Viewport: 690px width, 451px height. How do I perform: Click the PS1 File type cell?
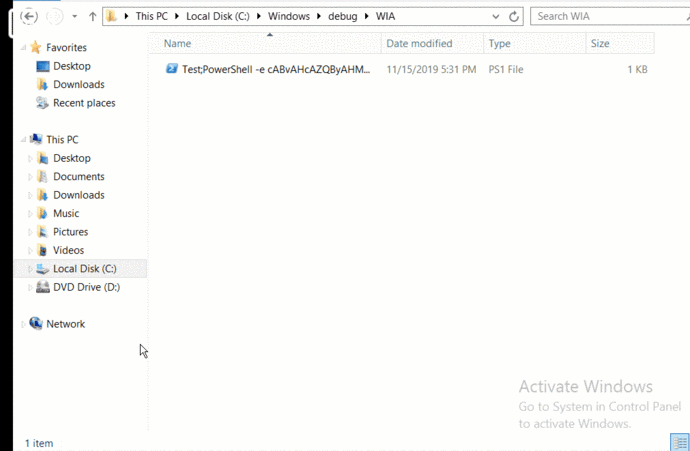click(506, 70)
